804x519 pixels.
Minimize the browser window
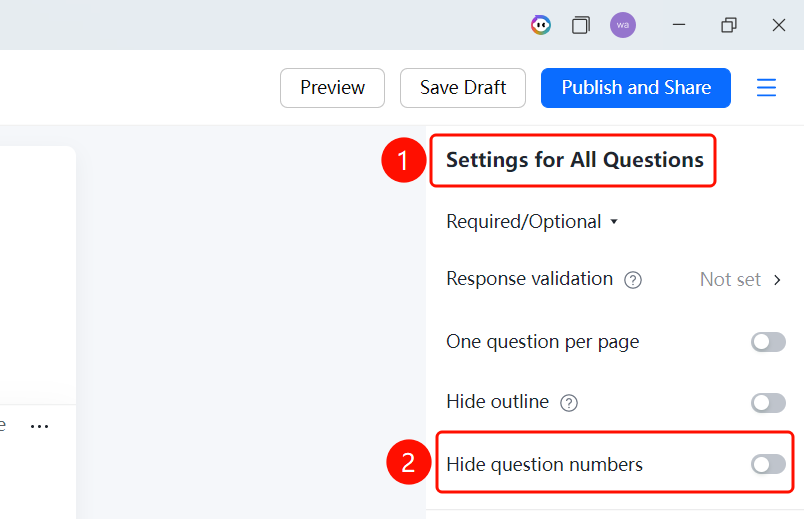click(679, 25)
